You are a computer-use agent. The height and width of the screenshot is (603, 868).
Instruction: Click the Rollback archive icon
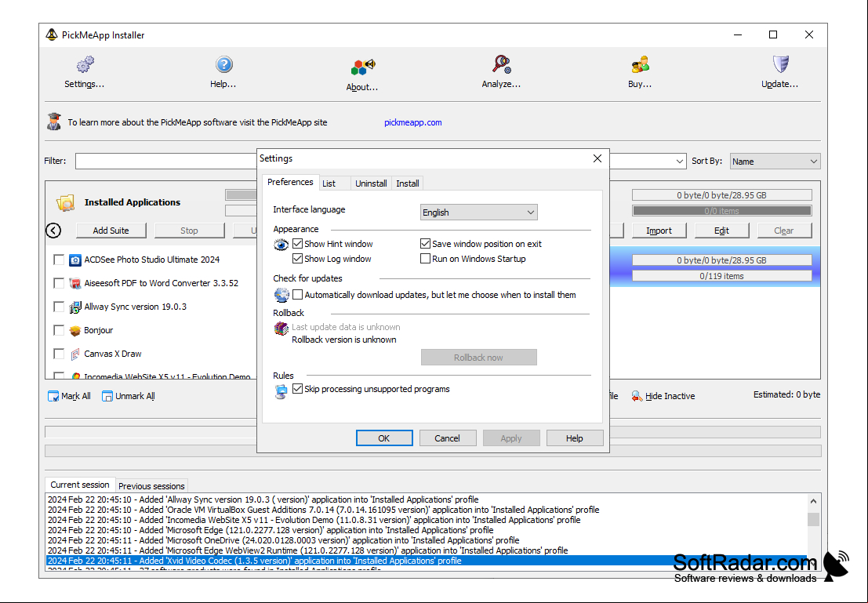pyautogui.click(x=281, y=329)
